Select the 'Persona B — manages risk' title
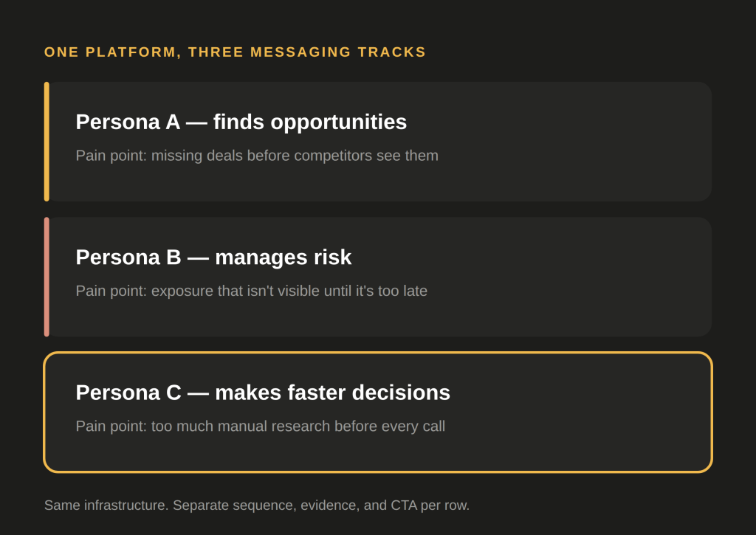The width and height of the screenshot is (756, 535). coord(213,258)
